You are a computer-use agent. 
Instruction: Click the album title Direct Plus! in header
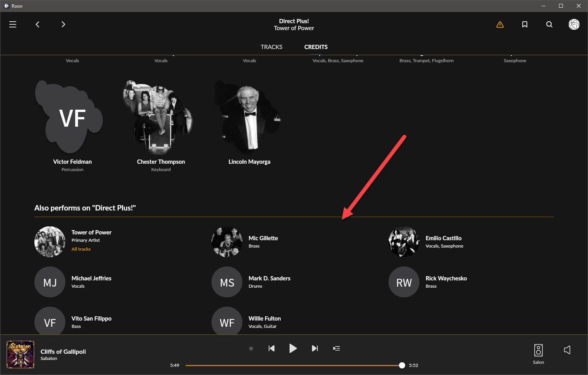(294, 21)
